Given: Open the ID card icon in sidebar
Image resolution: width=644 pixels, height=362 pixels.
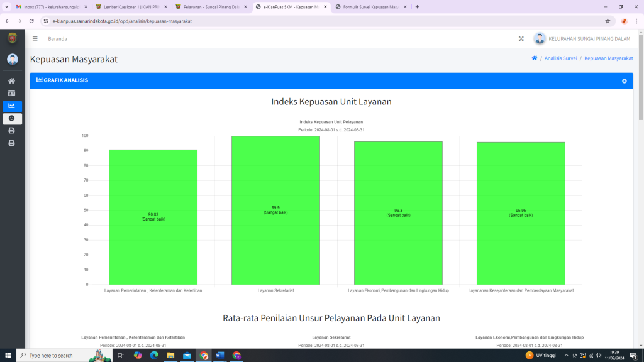Looking at the screenshot, I should (x=11, y=94).
